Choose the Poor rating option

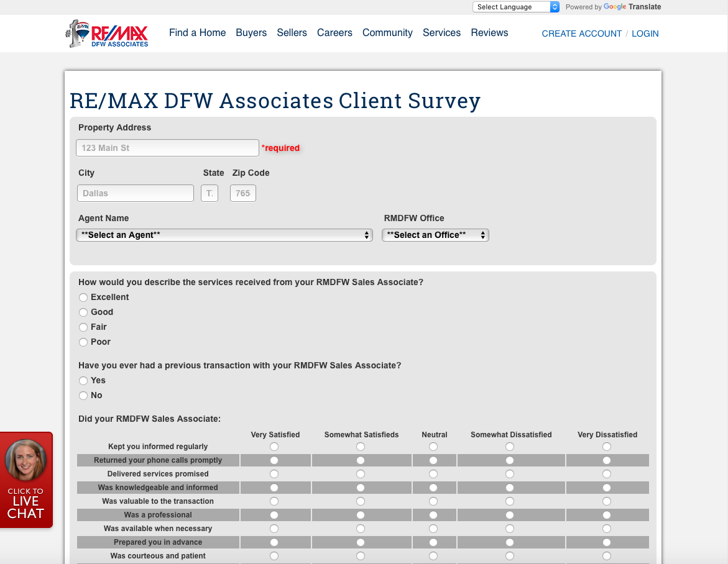[83, 342]
